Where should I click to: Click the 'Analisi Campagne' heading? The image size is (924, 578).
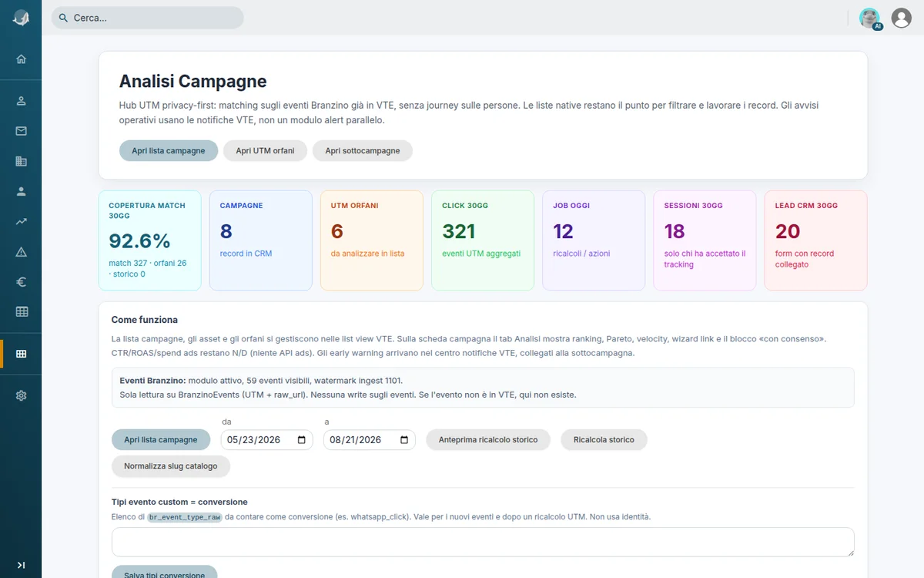(x=193, y=82)
